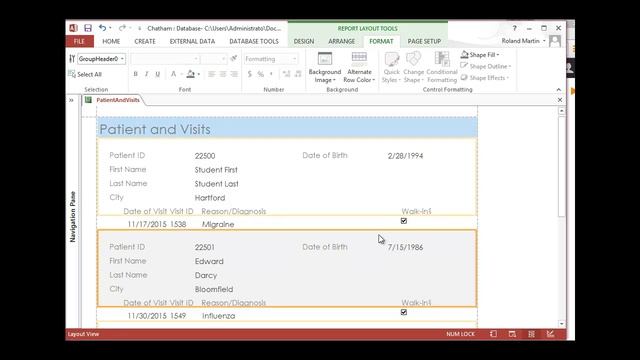Click the Background Color paint bucket swatch
Viewport: 640px width, 360px height.
tap(191, 74)
